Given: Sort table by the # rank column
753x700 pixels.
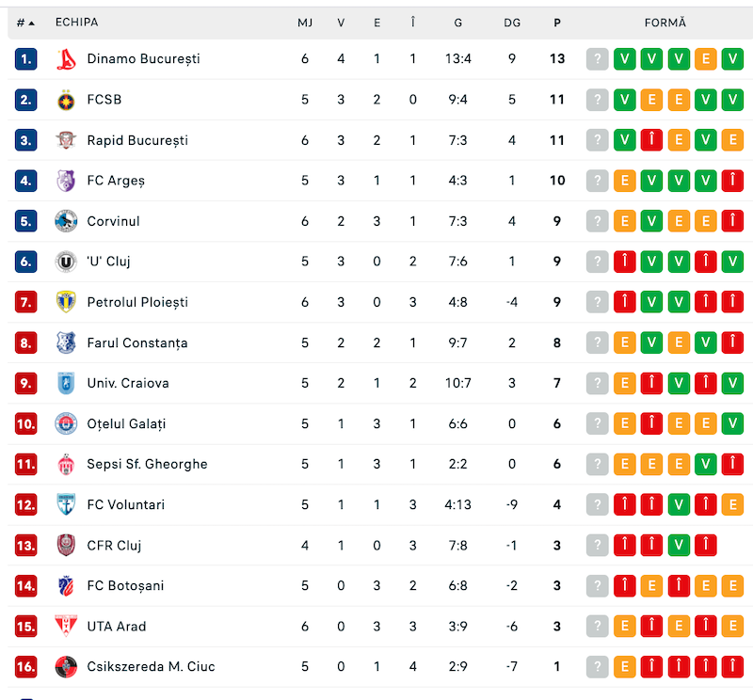Looking at the screenshot, I should click(x=25, y=23).
